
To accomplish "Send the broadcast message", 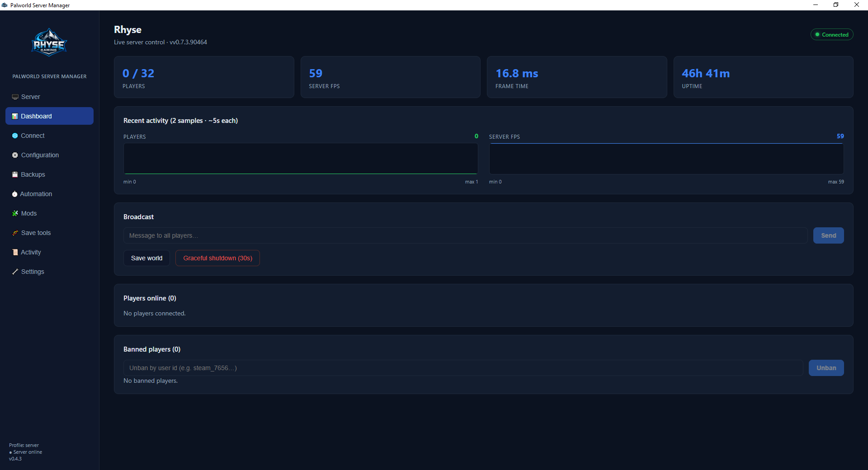I will (828, 235).
